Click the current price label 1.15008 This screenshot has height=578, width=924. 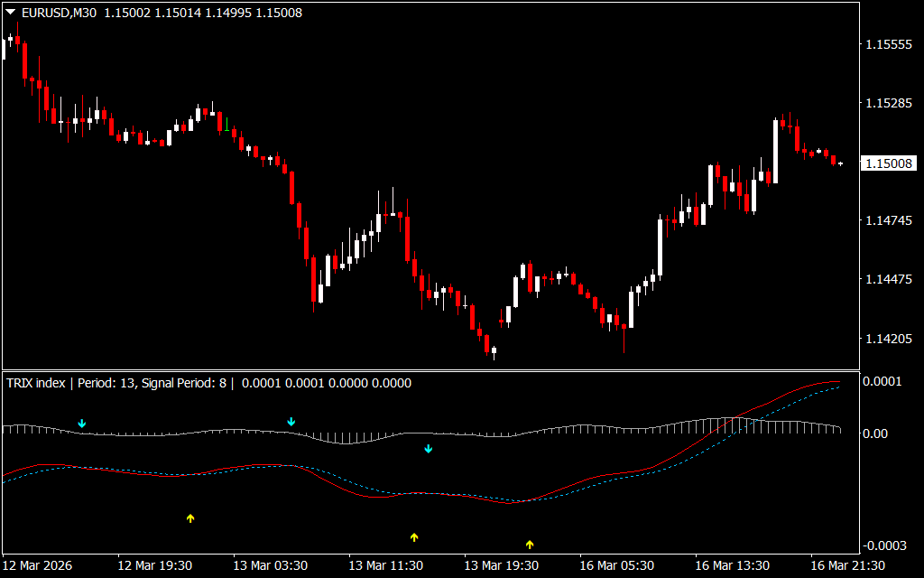click(x=889, y=163)
